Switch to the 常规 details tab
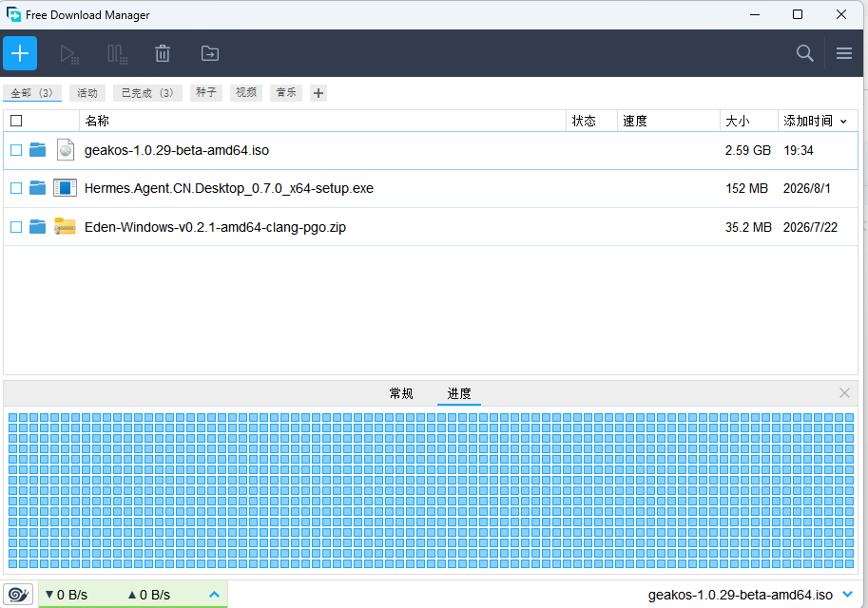868x608 pixels. point(401,393)
